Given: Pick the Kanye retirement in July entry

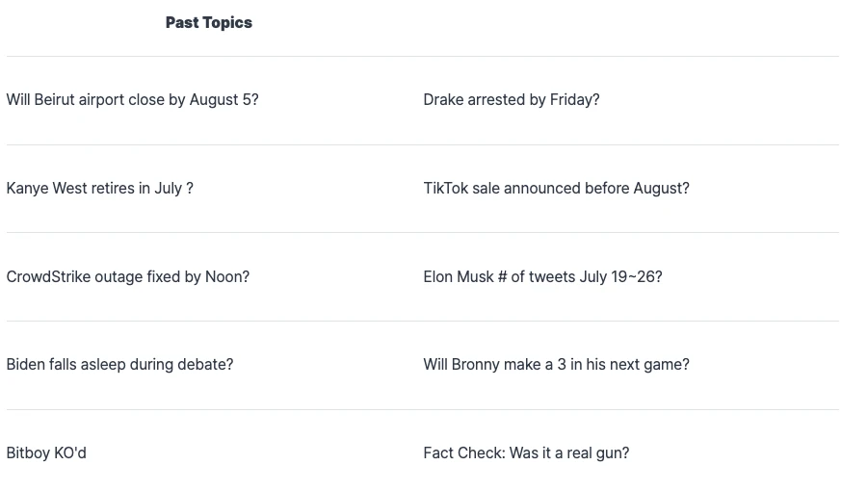Looking at the screenshot, I should [99, 189].
